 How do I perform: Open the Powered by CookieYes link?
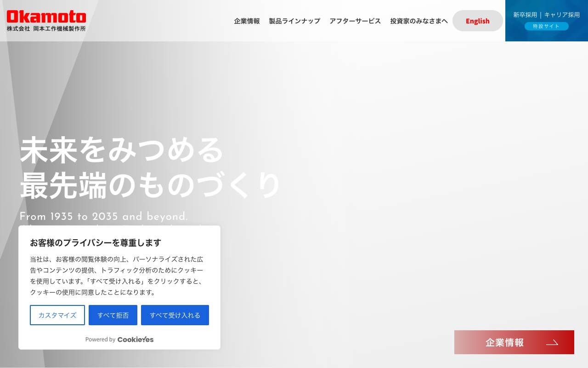119,339
